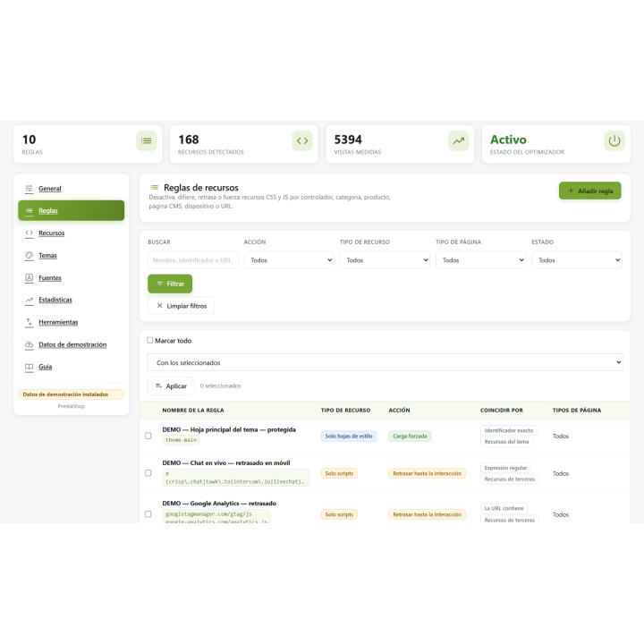Screen dimensions: 644x644
Task: Focus the Buscar search field
Action: pyautogui.click(x=193, y=260)
